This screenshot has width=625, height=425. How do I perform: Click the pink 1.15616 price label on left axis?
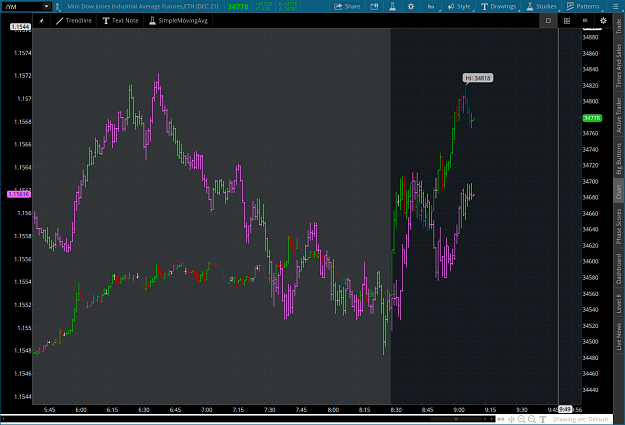19,194
